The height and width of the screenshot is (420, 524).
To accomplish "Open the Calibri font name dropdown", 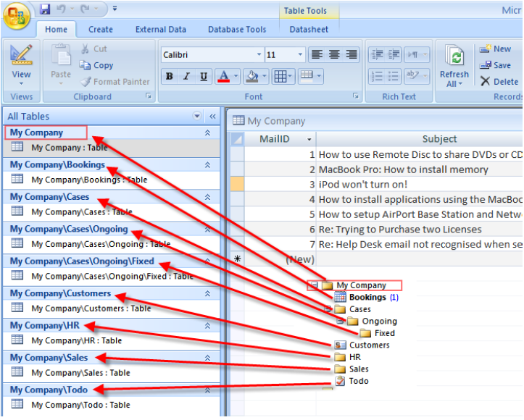I will pos(259,55).
